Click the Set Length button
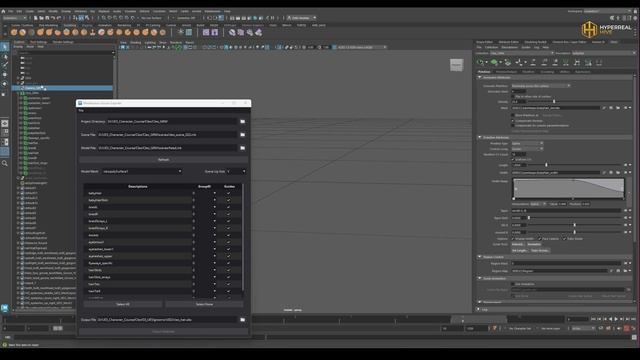Viewport: 640px width, 360px height. pos(520,251)
